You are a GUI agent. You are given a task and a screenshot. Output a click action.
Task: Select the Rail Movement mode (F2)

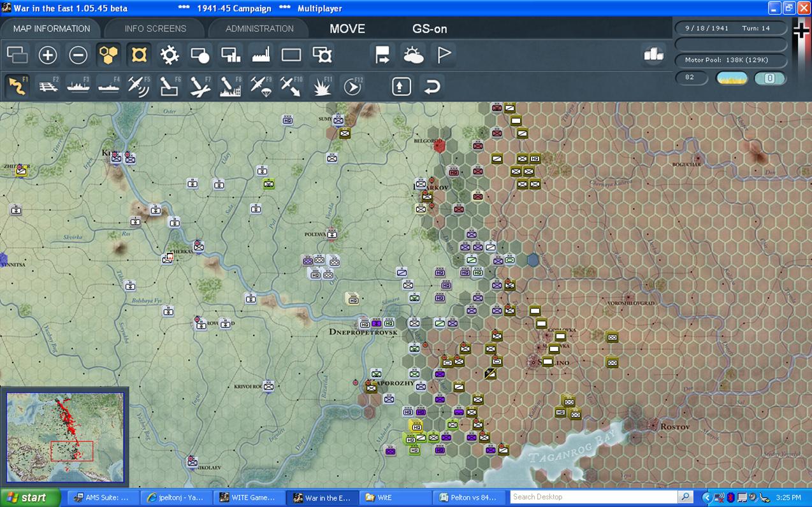point(48,86)
